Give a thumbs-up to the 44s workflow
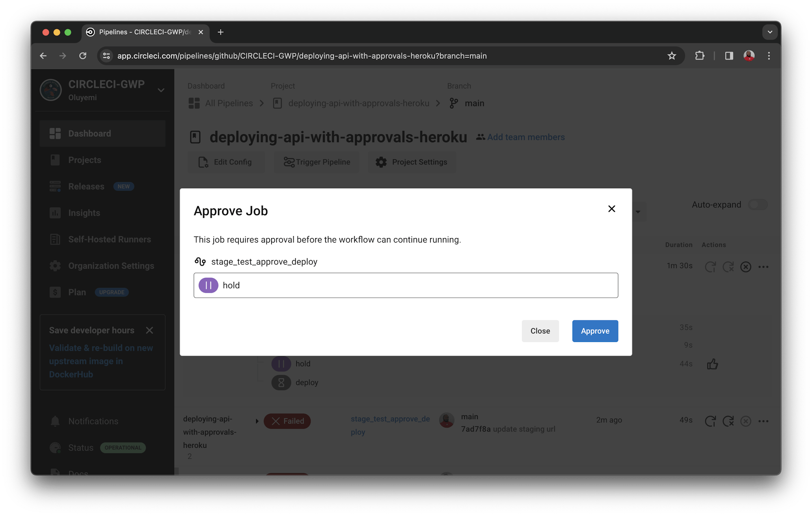 713,364
